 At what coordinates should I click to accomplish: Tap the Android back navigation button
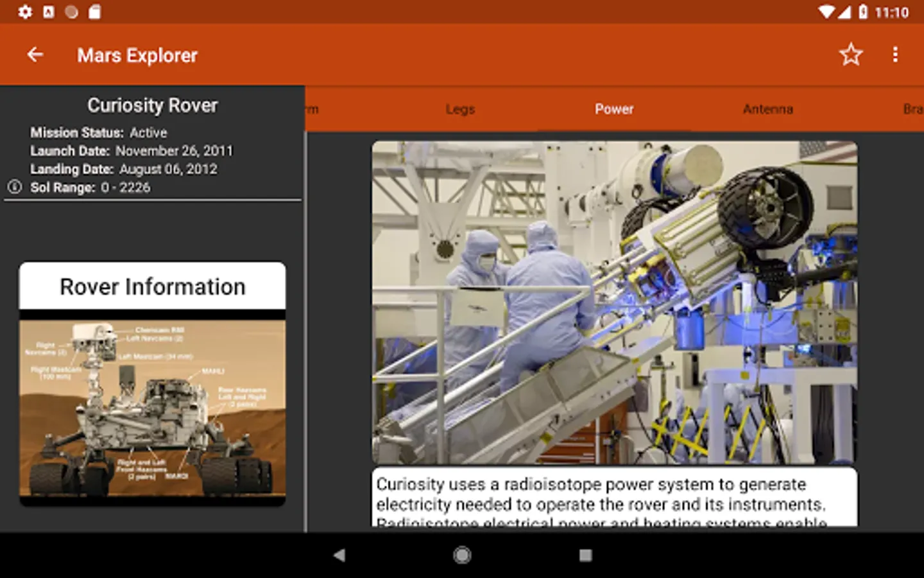pos(339,555)
